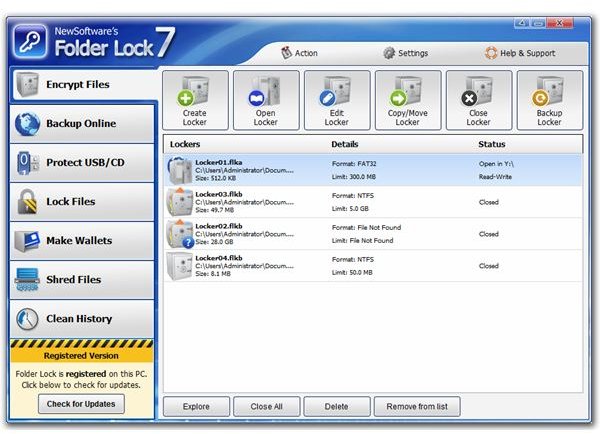Click 'Limit: 5.0 GB' detail text

(351, 209)
